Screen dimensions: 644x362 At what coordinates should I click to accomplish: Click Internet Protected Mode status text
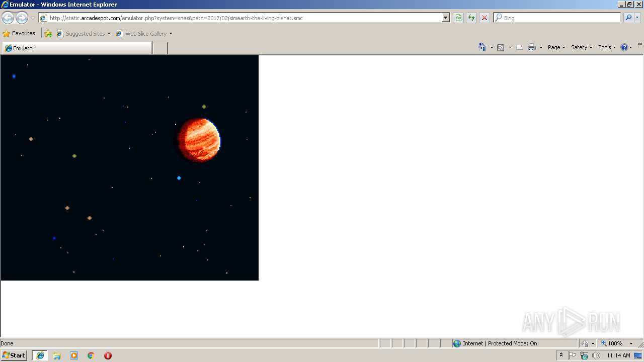pyautogui.click(x=500, y=343)
